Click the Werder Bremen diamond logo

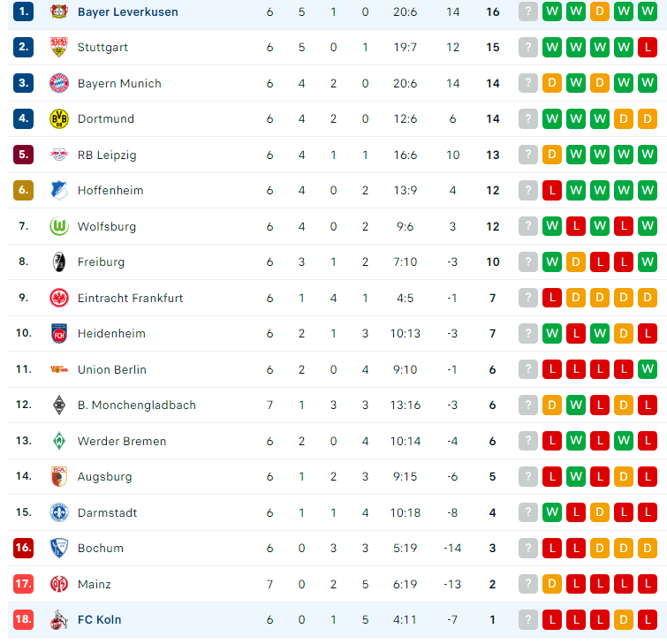tap(59, 441)
